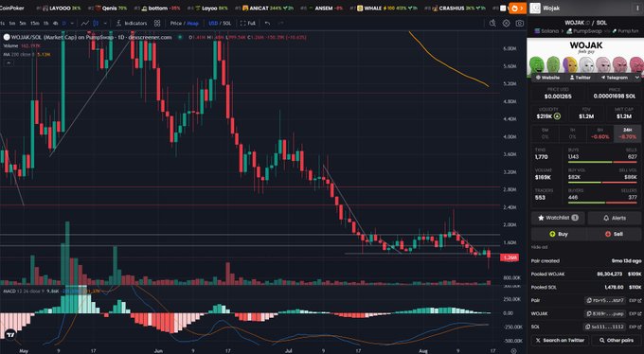Redo the chart action
The height and width of the screenshot is (354, 644).
280,24
